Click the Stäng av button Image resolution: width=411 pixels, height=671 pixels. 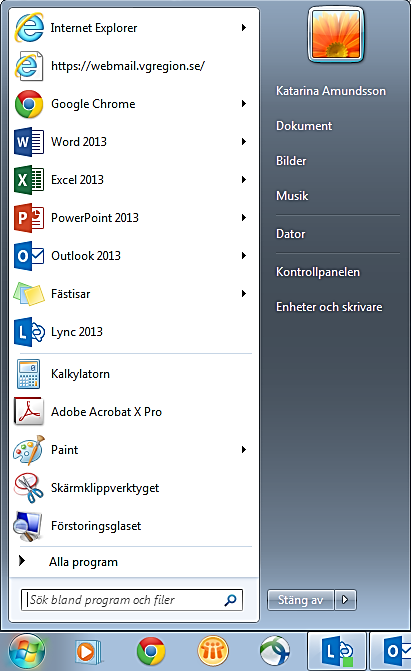coord(301,600)
